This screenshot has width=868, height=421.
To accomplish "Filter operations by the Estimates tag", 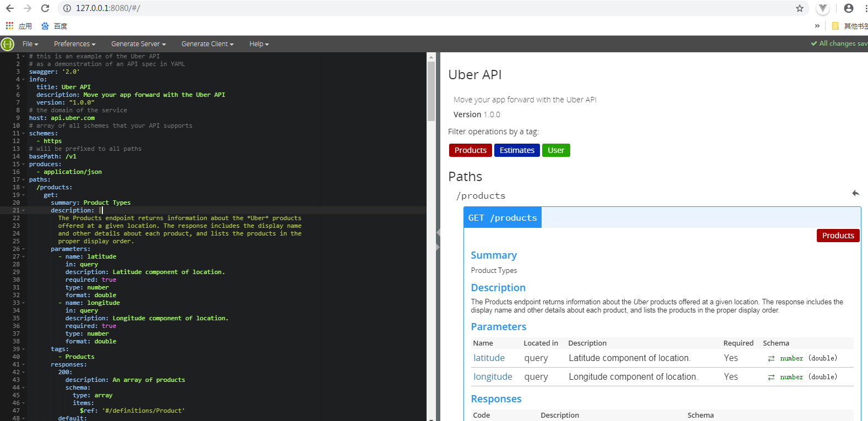I will [517, 150].
